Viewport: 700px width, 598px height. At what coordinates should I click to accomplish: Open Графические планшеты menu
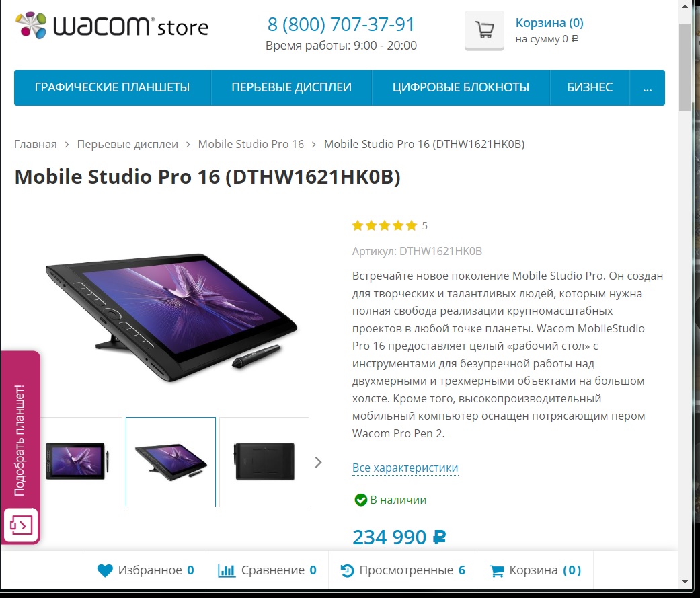[112, 87]
